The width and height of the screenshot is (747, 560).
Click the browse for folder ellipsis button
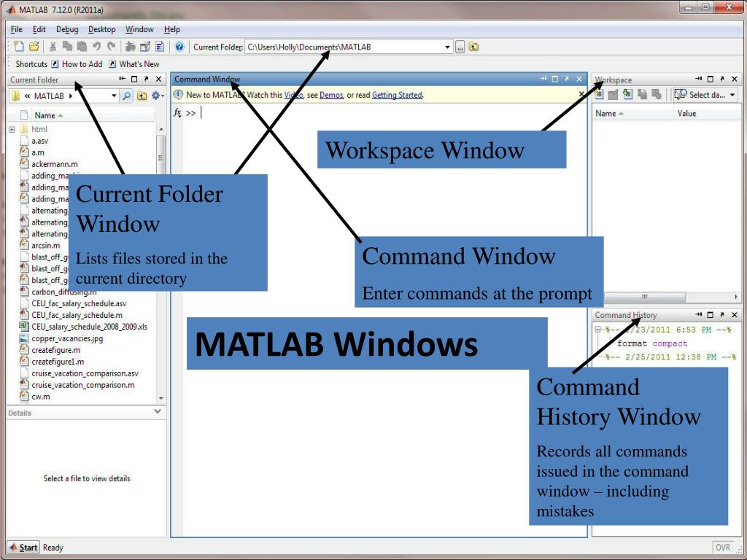click(460, 47)
